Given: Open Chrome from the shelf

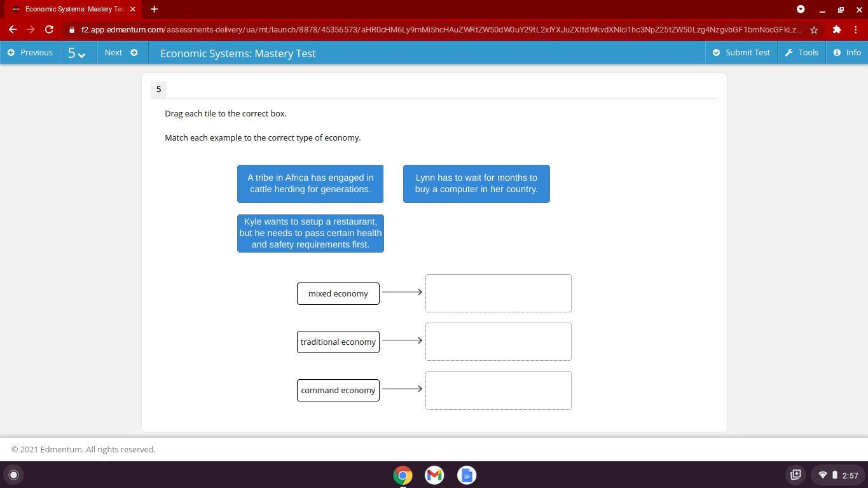Looking at the screenshot, I should point(403,475).
